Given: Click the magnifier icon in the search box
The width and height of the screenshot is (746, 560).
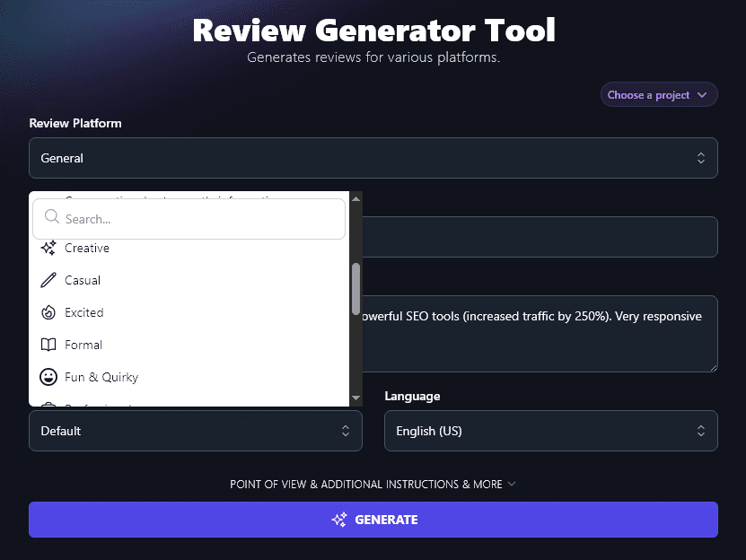Looking at the screenshot, I should click(52, 218).
